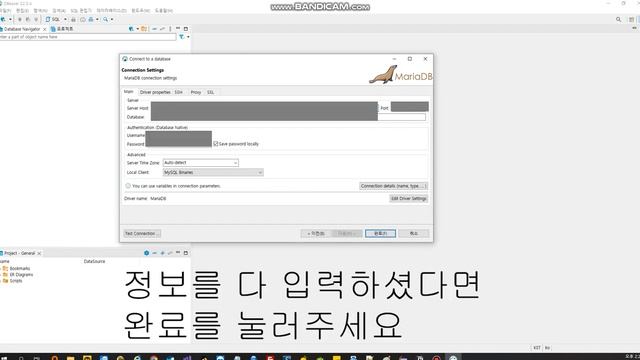This screenshot has height=360, width=640.
Task: Click Connection details (name, type...) button
Action: (x=393, y=186)
